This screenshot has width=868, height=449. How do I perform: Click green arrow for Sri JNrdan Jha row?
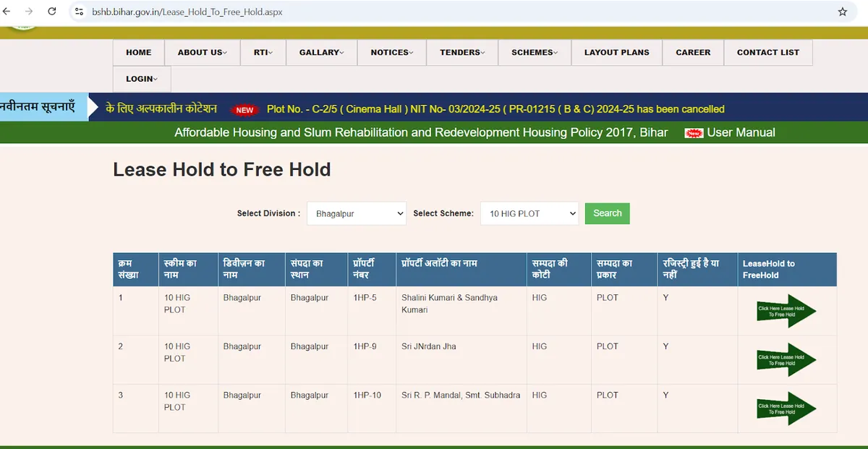click(786, 360)
